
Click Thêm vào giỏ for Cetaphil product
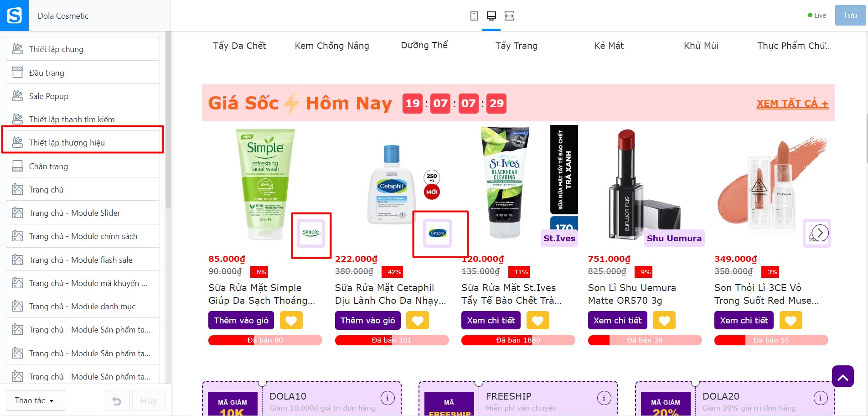pos(368,321)
